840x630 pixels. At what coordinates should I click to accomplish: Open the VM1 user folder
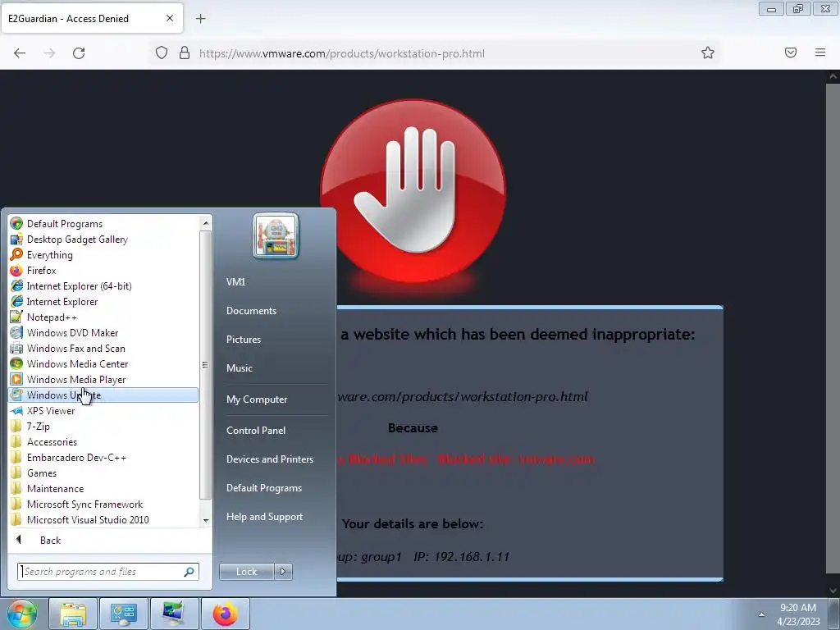(x=235, y=282)
